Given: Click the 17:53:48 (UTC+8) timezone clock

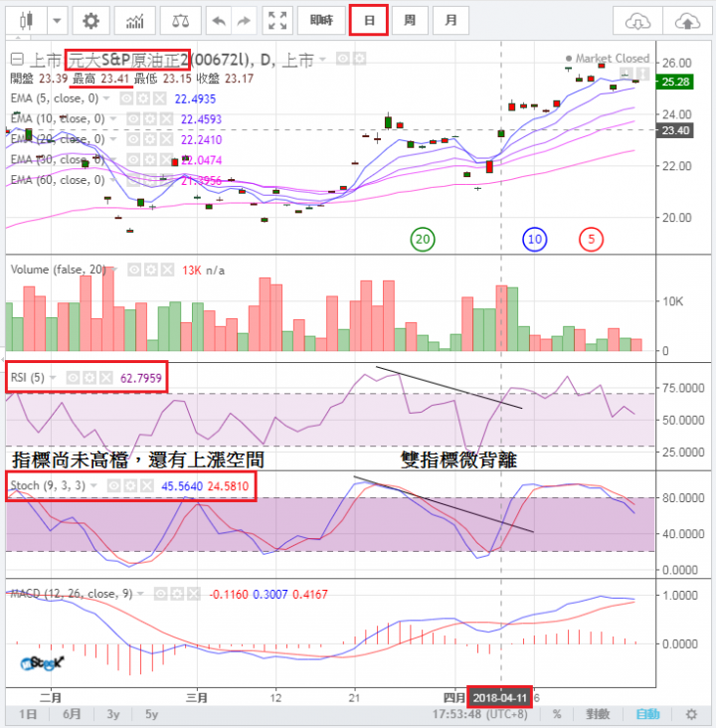Looking at the screenshot, I should coord(479,714).
